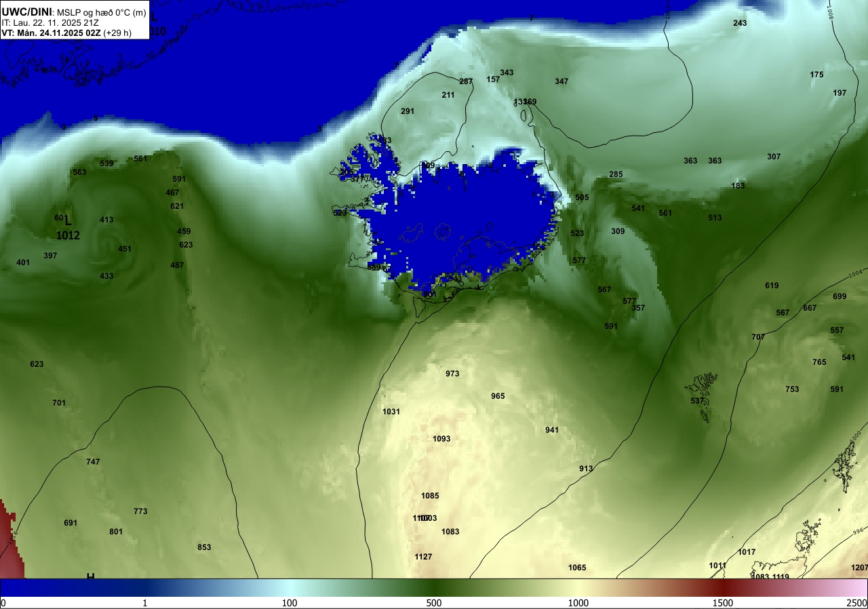The height and width of the screenshot is (609, 868).
Task: Click the freezing height value 765
Action: tap(819, 362)
